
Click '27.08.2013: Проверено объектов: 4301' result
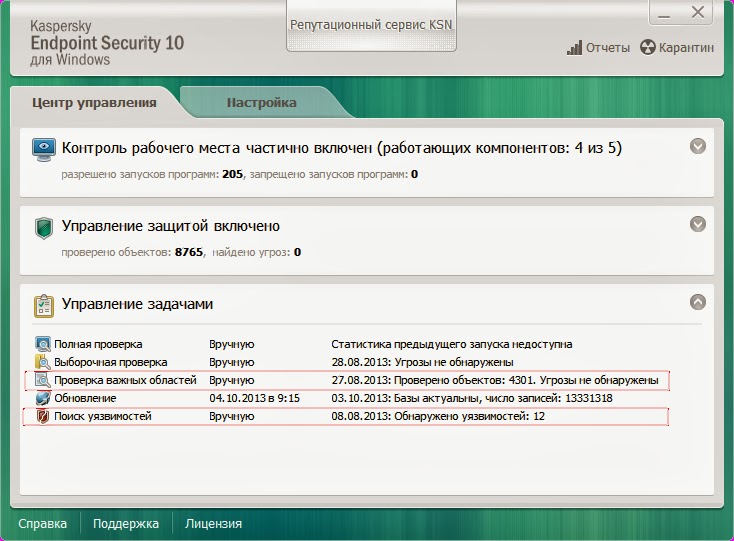tap(433, 380)
